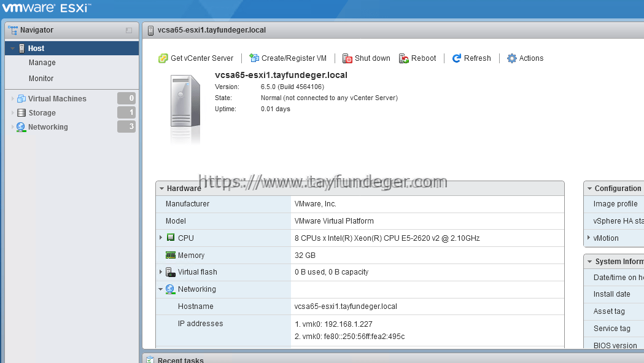Click the Reboot icon
Image resolution: width=644 pixels, height=363 pixels.
tap(404, 58)
